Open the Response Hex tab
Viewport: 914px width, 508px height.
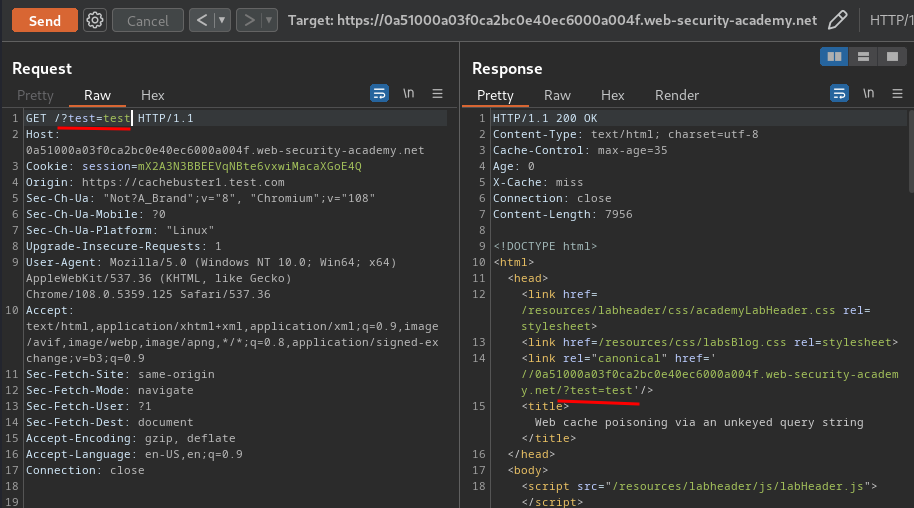(x=613, y=95)
